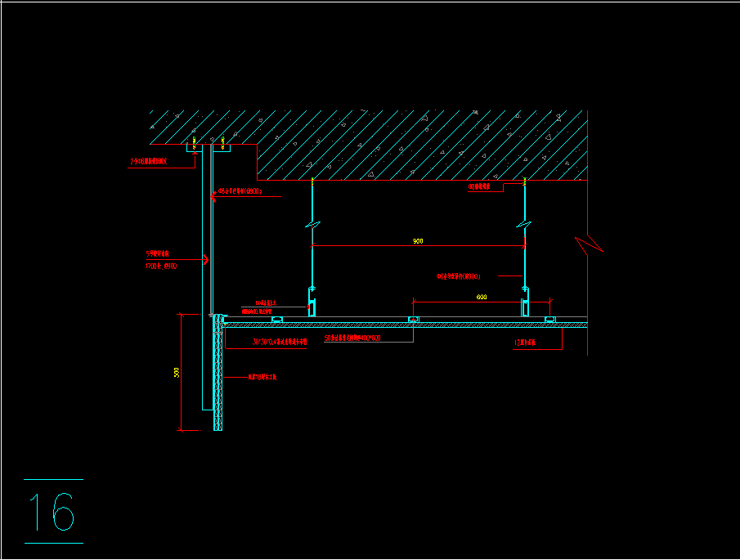Select the red text '1700长,@900'

[161, 266]
